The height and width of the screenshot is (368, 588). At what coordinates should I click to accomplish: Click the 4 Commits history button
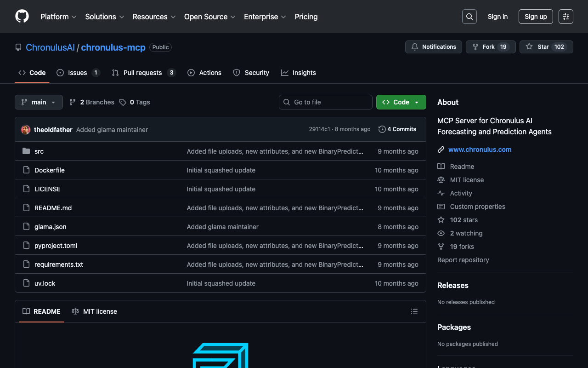pyautogui.click(x=397, y=129)
